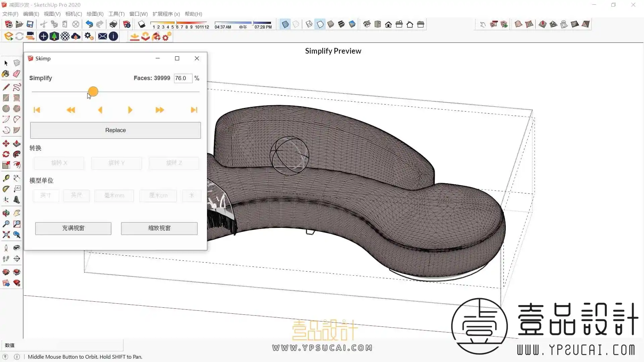
Task: Click the single step forward arrow
Action: point(130,110)
